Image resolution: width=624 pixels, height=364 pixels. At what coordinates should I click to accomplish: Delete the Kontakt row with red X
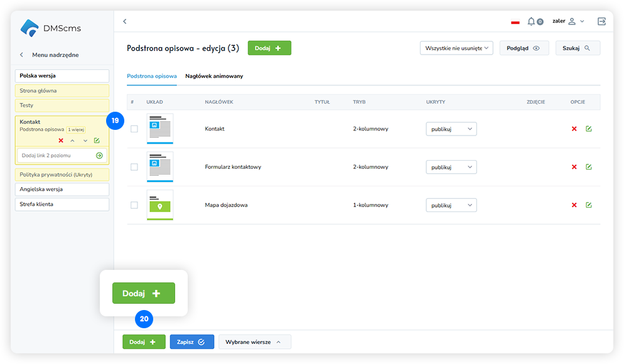tap(574, 129)
